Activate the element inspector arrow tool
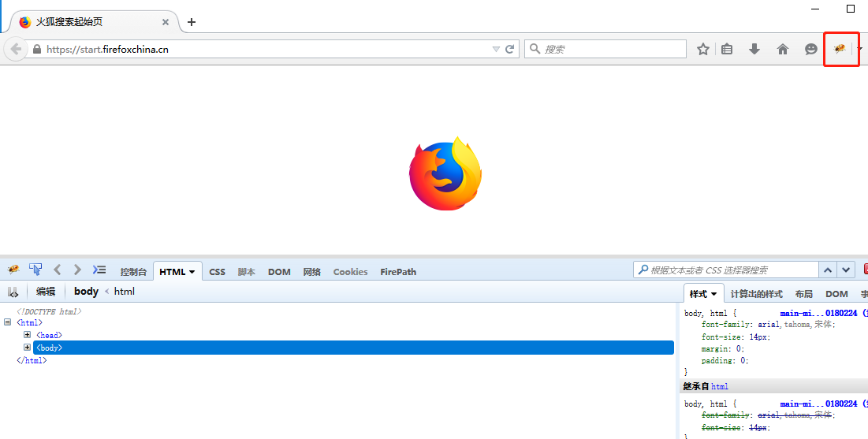Image resolution: width=868 pixels, height=439 pixels. click(x=35, y=270)
